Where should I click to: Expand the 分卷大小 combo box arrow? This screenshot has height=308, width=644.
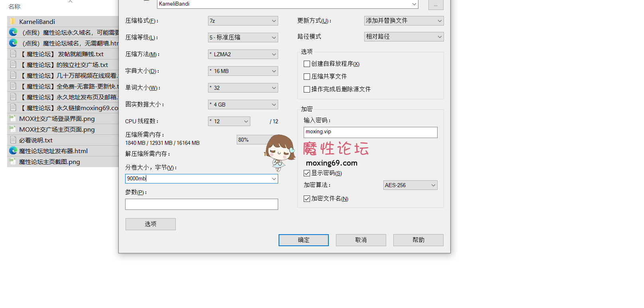click(x=274, y=179)
